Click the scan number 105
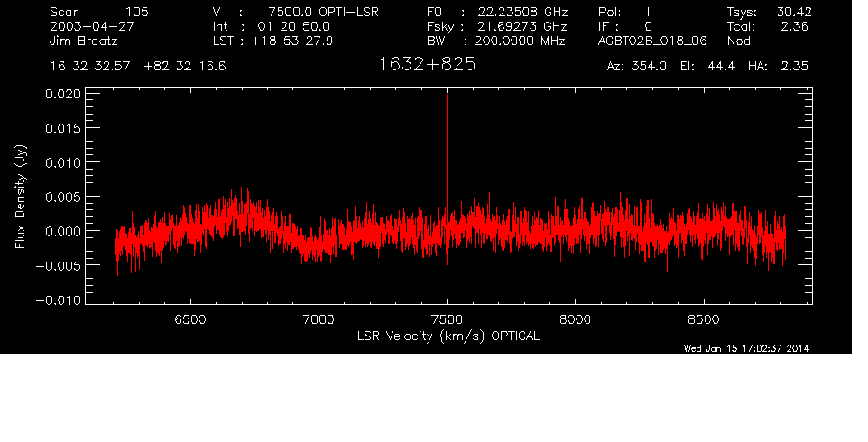 pos(136,12)
